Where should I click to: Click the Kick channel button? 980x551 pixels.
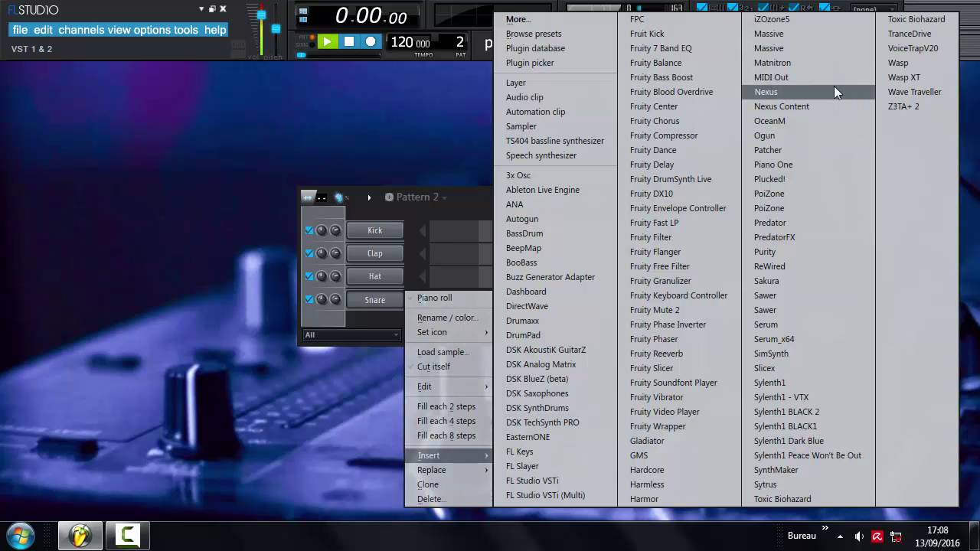[x=374, y=230]
